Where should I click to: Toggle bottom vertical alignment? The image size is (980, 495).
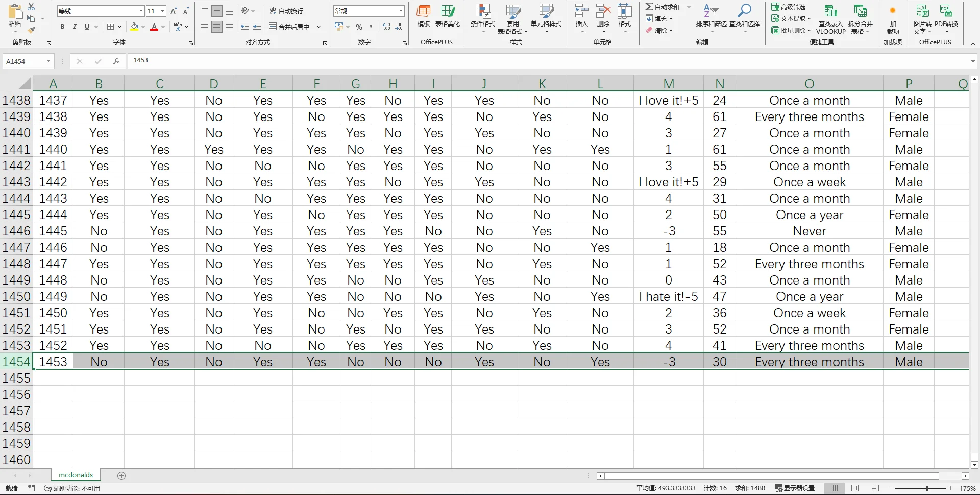229,11
